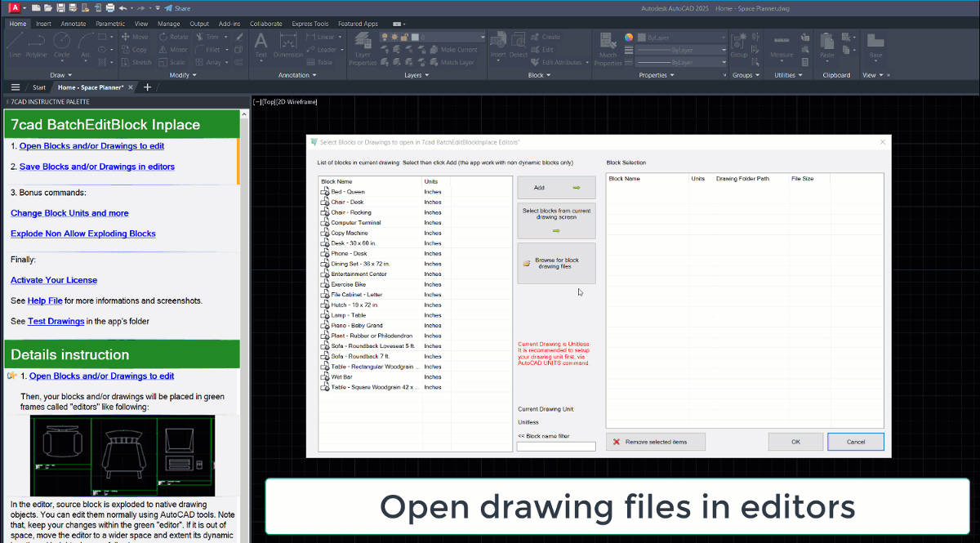
Task: Click the Group tool
Action: tap(739, 45)
